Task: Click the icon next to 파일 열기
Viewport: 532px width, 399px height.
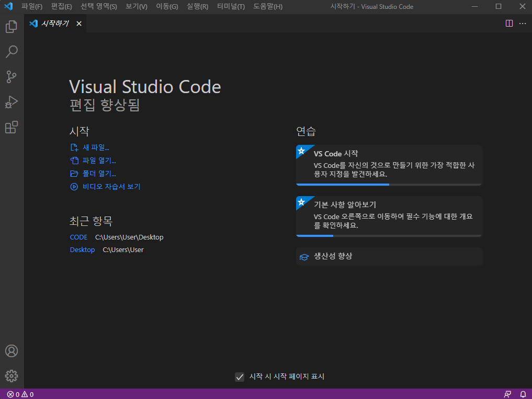Action: (74, 161)
